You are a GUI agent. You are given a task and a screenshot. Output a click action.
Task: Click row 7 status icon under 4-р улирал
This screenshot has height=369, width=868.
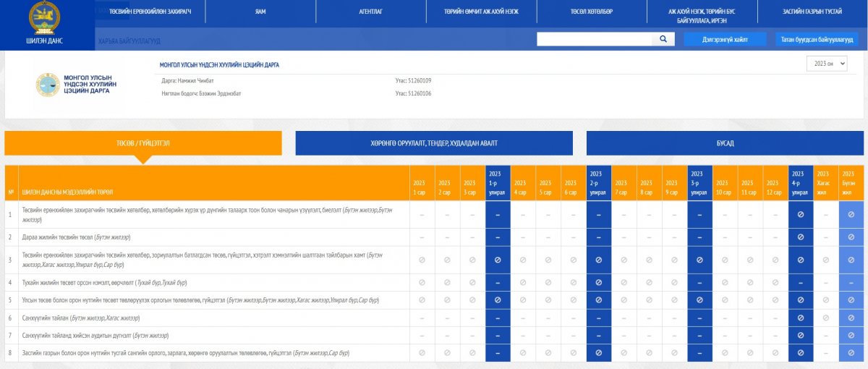click(800, 336)
